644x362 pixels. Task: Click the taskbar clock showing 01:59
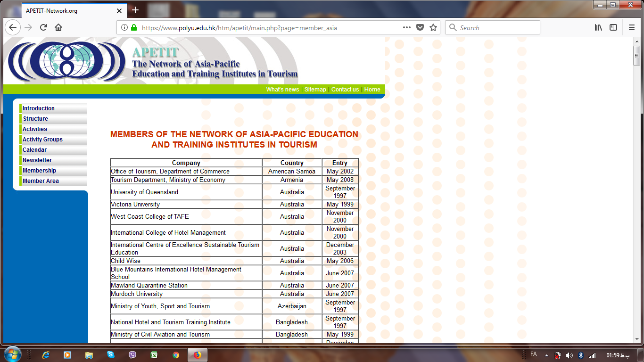[618, 355]
